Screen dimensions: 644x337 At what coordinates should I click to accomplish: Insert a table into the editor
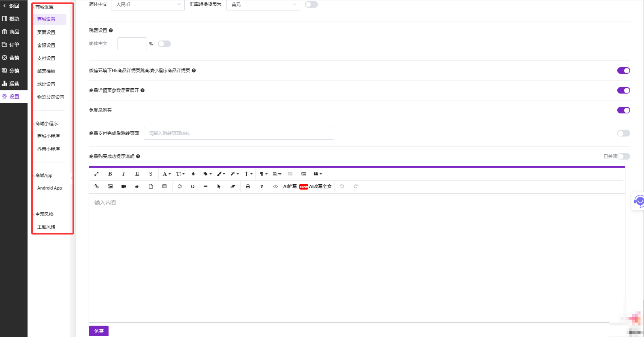(x=164, y=186)
